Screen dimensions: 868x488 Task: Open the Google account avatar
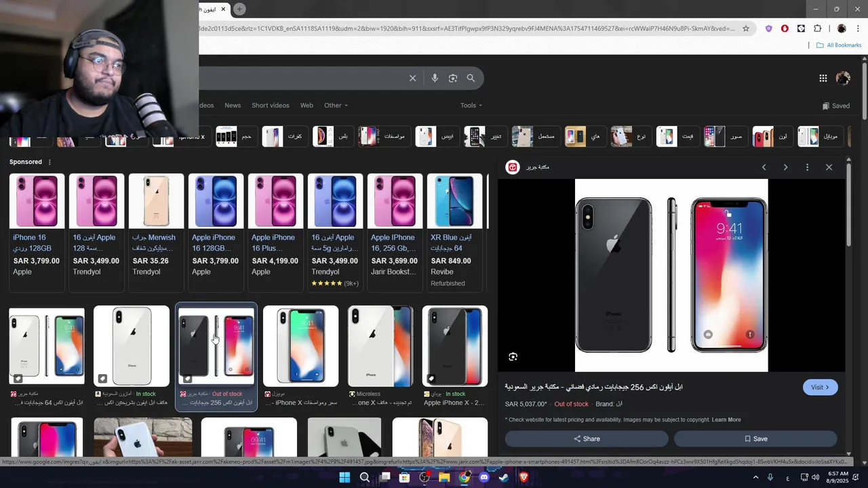[x=843, y=78]
